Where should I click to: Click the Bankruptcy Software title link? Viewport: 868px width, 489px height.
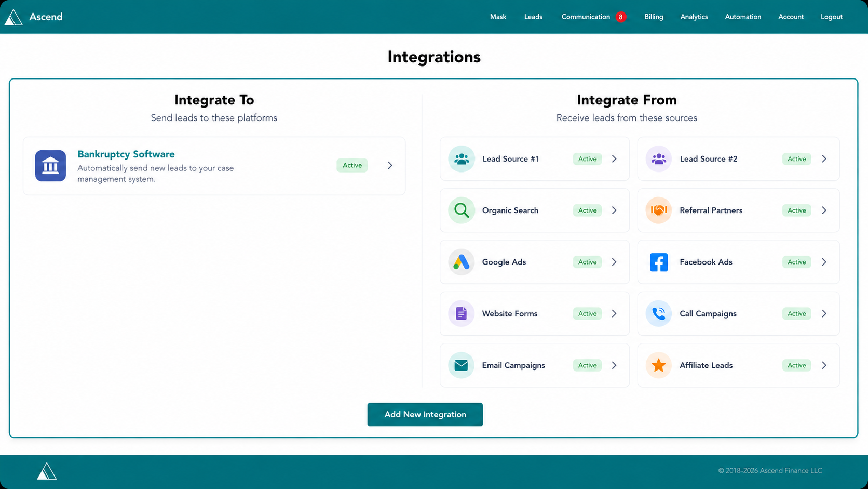tap(126, 154)
